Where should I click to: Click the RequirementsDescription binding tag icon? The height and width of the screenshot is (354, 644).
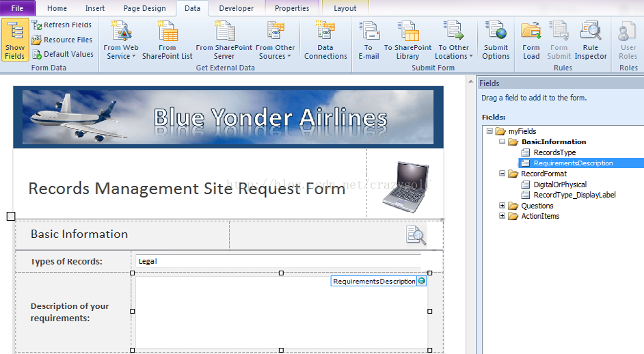tap(421, 281)
